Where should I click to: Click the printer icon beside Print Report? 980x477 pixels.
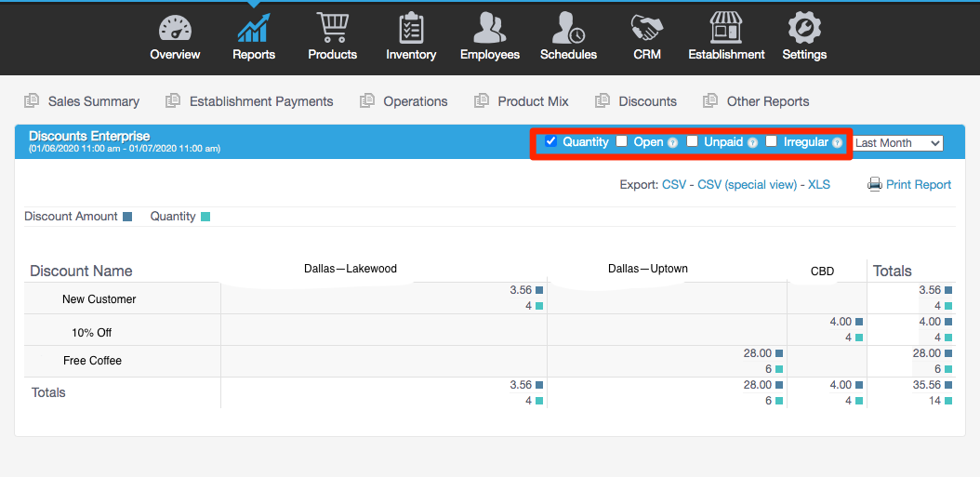[874, 184]
